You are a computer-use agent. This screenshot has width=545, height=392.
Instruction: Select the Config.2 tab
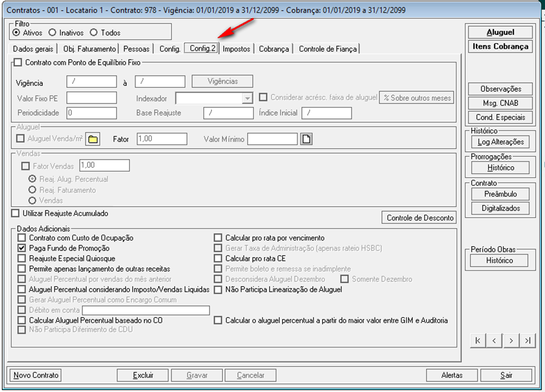coord(202,48)
